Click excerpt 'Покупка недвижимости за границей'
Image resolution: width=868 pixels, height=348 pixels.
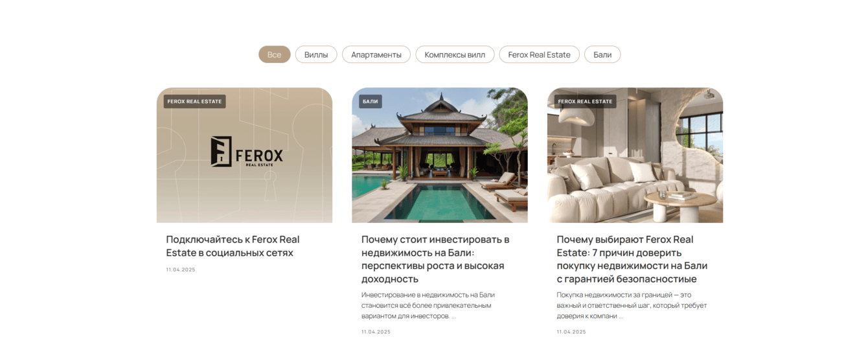point(632,305)
